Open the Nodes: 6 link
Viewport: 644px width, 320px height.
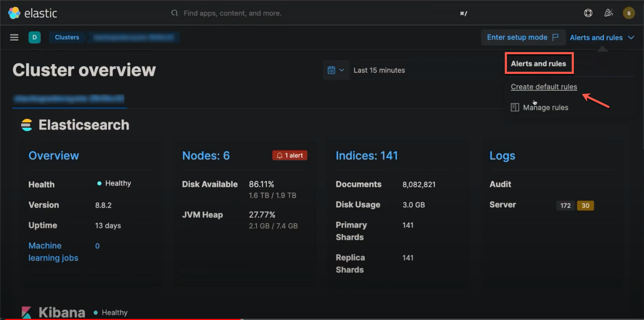[x=206, y=155]
